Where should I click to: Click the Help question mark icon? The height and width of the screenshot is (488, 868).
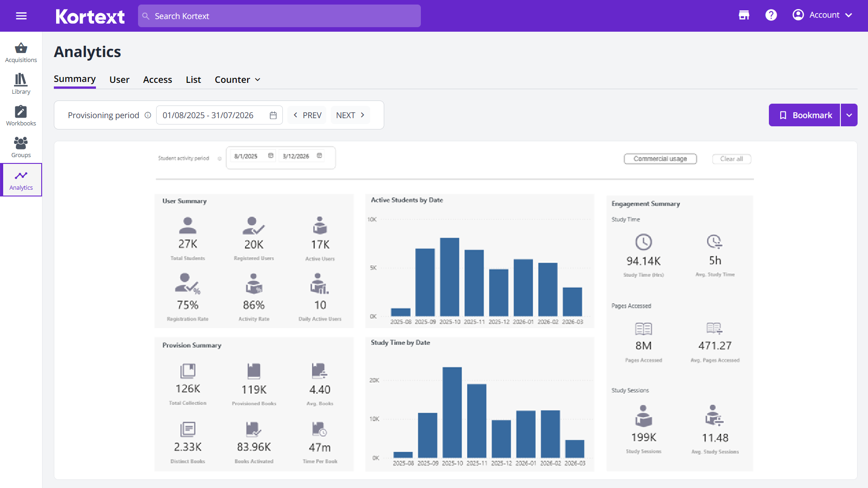(x=771, y=15)
